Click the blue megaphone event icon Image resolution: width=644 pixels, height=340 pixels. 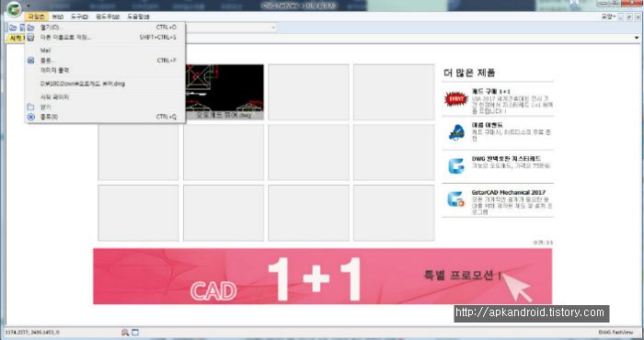[456, 132]
